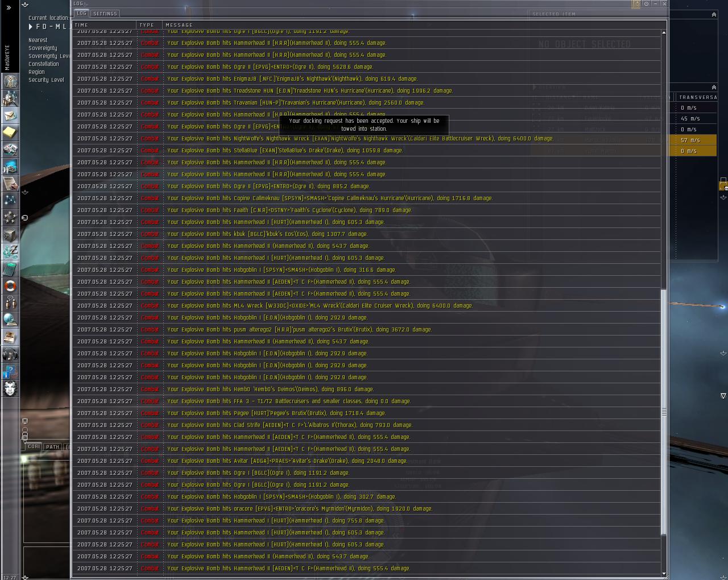The image size is (728, 580).
Task: Select Hammerhead I entry with 755.8 damage
Action: pos(367,520)
